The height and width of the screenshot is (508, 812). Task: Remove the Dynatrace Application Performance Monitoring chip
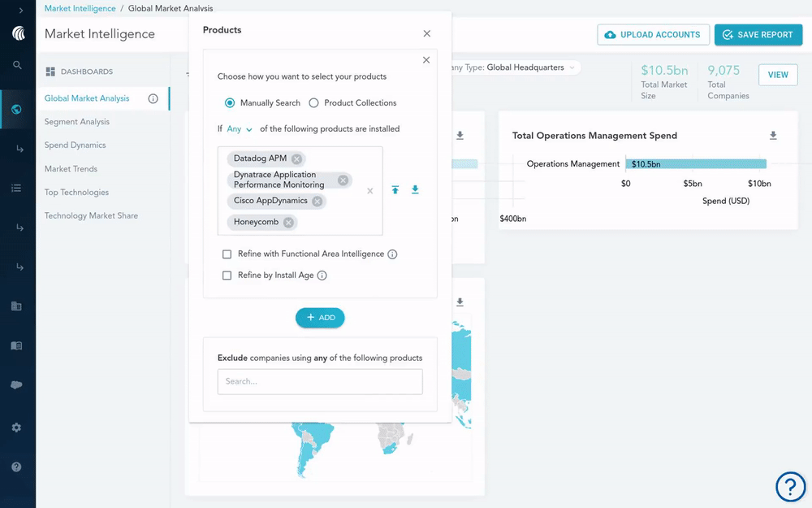[343, 180]
